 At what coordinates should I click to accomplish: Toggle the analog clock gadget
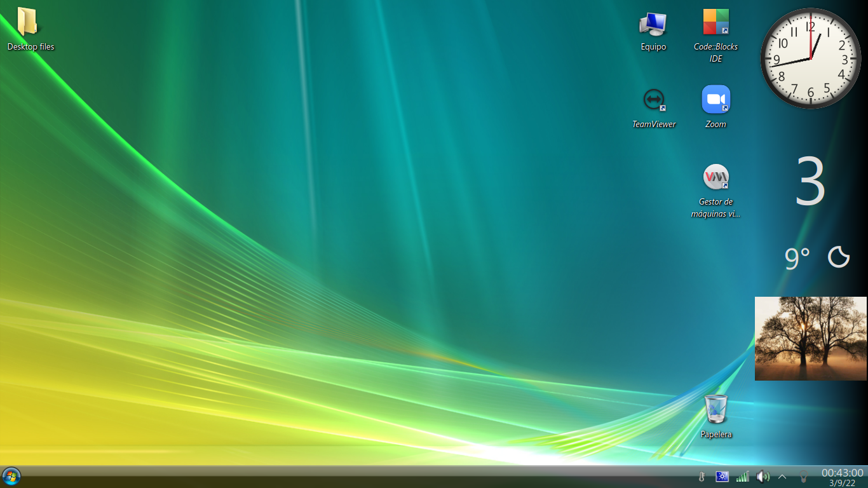pyautogui.click(x=811, y=58)
